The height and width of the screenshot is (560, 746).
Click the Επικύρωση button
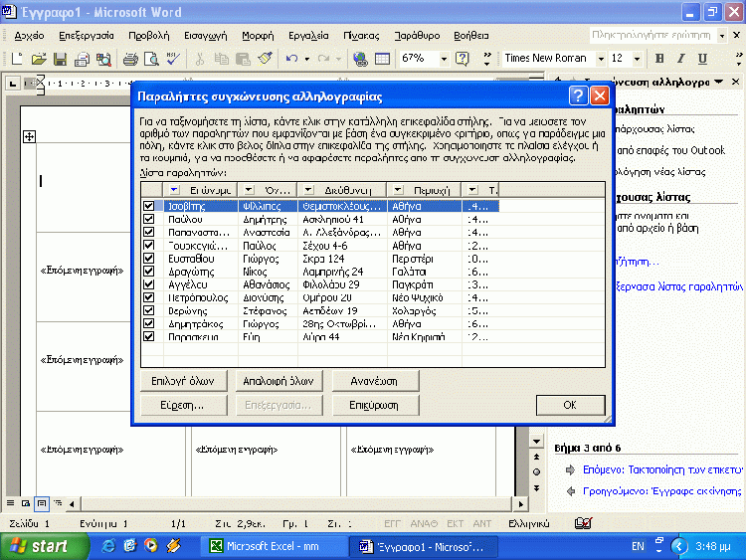(375, 406)
